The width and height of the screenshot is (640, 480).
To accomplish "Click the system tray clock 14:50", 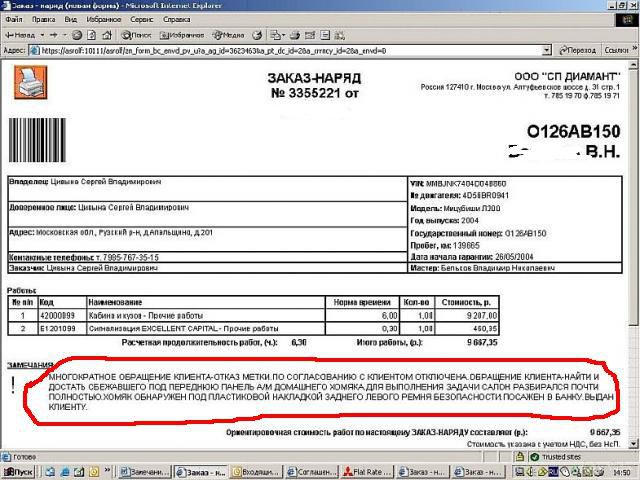I will tap(622, 473).
